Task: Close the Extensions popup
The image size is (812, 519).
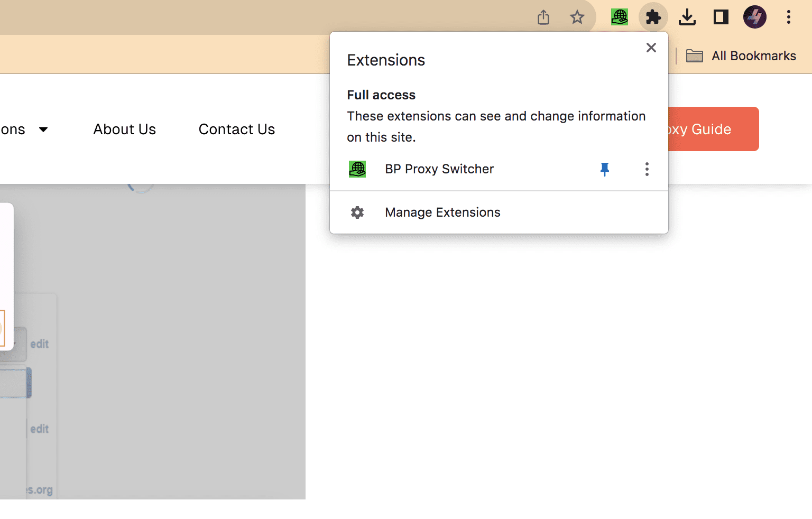Action: pos(651,48)
